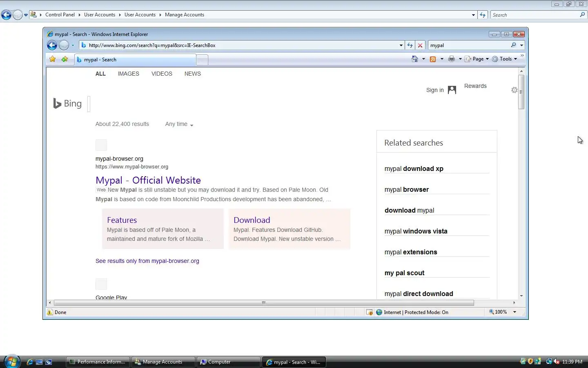
Task: Open the Download sublink
Action: [x=252, y=220]
